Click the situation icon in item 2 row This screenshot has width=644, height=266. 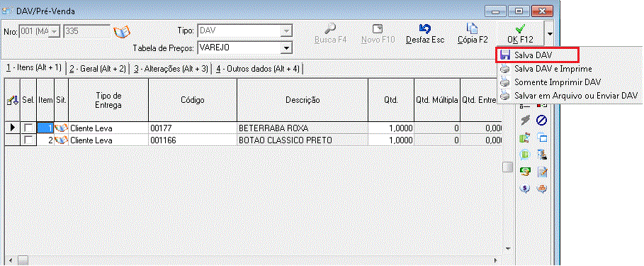coord(61,140)
